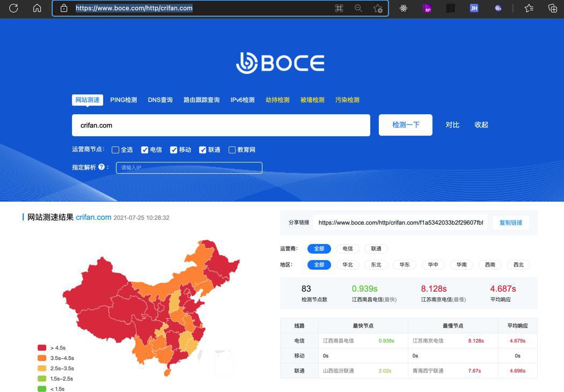Open the React DevTools extension icon
This screenshot has height=392, width=564.
[404, 8]
